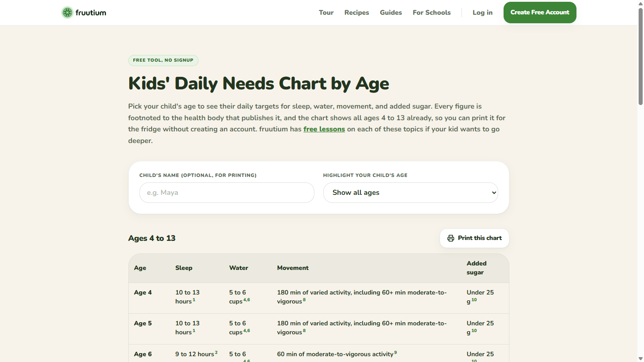Click the Create Free Account button
The width and height of the screenshot is (644, 362).
(540, 13)
